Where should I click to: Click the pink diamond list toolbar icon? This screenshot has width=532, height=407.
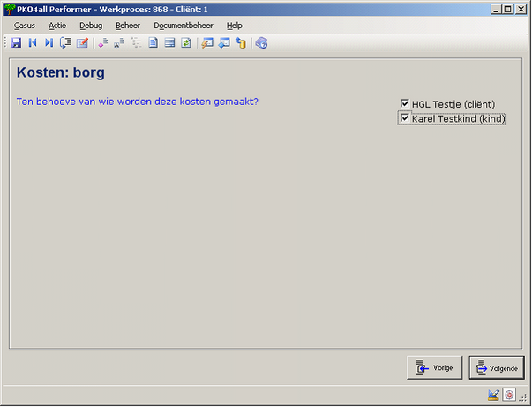103,42
